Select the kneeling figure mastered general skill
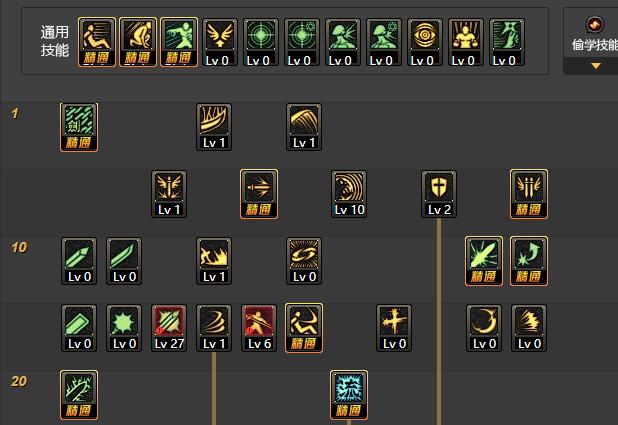This screenshot has width=618, height=425. 138,42
